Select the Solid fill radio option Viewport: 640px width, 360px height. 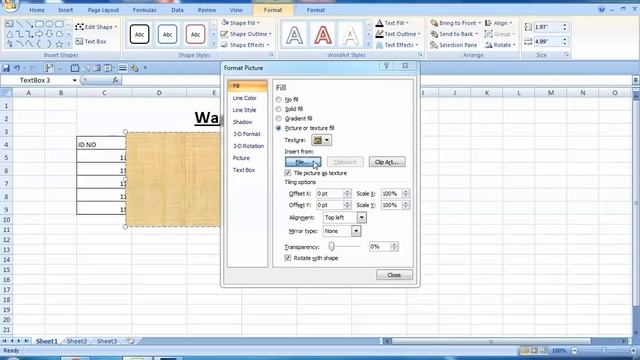point(279,109)
